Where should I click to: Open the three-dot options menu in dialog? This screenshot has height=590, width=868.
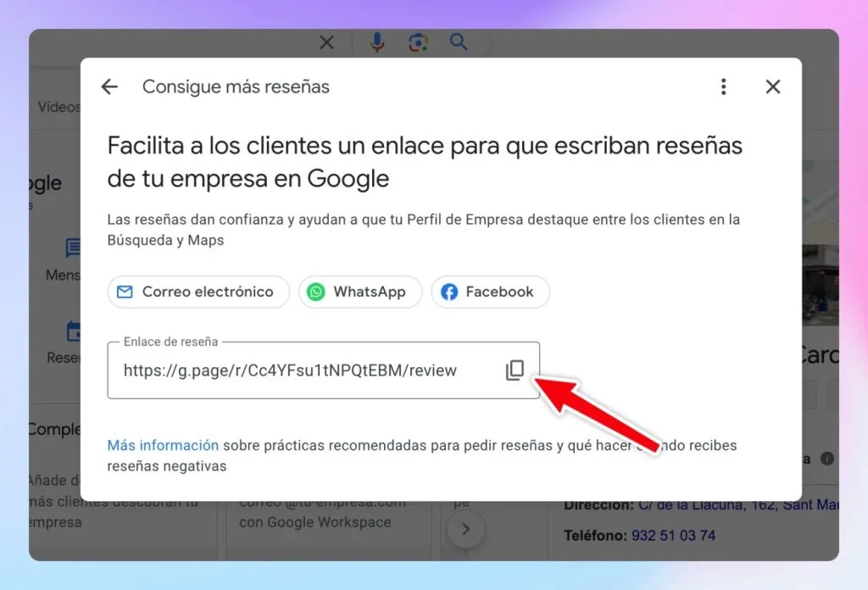pyautogui.click(x=724, y=87)
